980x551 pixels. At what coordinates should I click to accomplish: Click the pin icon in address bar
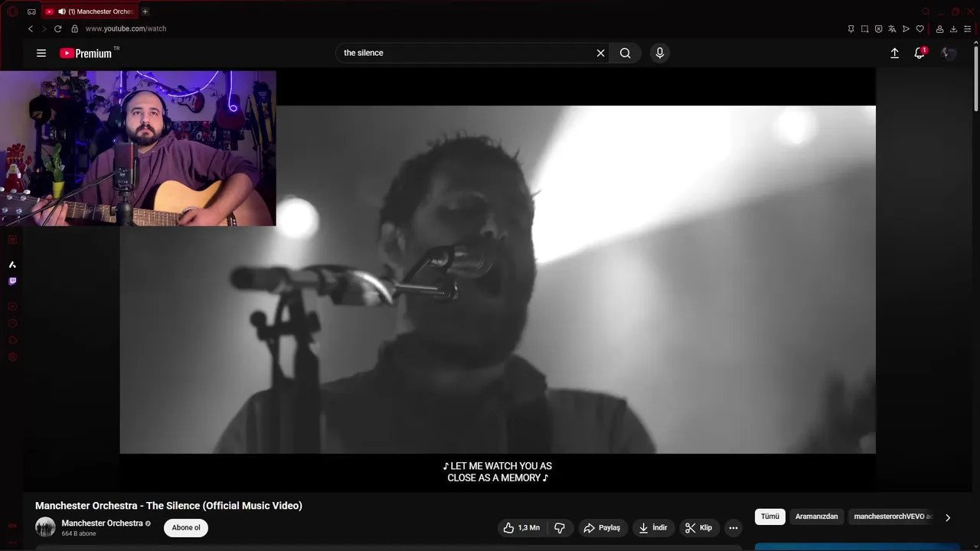(x=851, y=28)
